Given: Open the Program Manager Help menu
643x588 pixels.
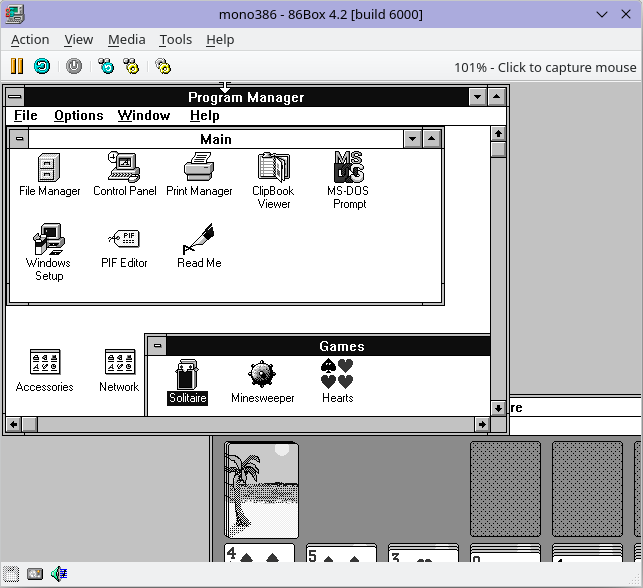Looking at the screenshot, I should pos(205,116).
